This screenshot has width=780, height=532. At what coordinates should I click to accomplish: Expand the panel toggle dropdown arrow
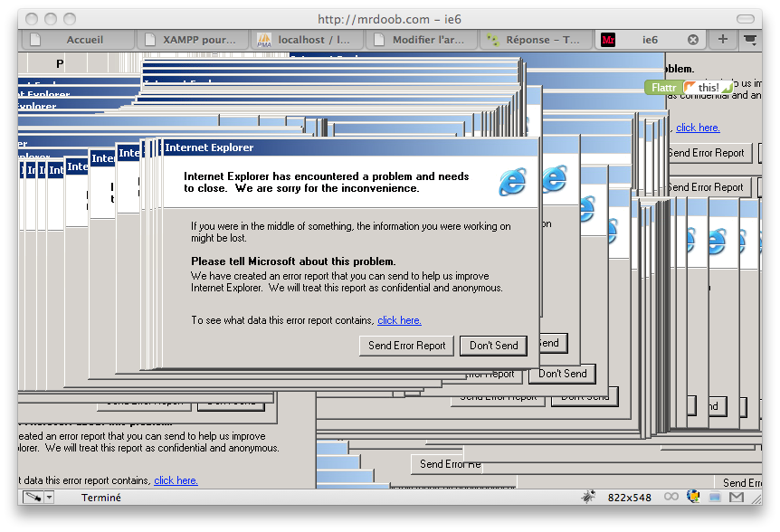(x=49, y=498)
